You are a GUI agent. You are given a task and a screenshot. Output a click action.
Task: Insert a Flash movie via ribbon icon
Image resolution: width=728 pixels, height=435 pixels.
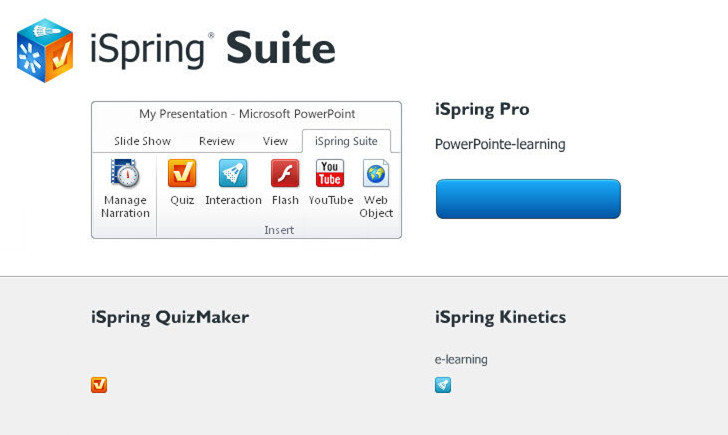click(x=285, y=174)
